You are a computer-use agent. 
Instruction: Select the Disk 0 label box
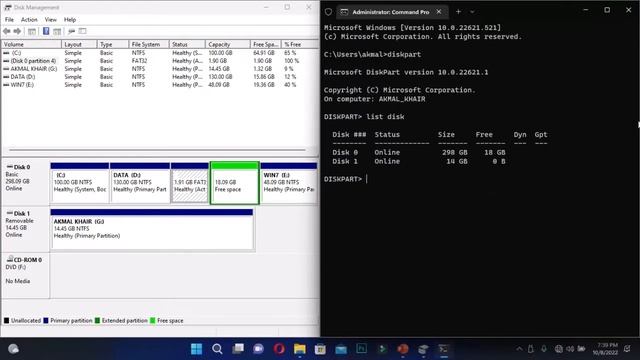(25, 183)
